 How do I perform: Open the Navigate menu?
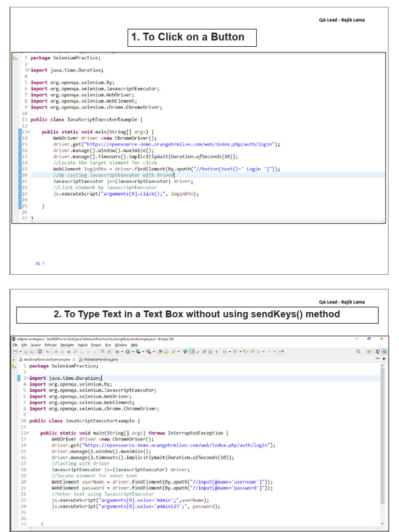[67, 345]
